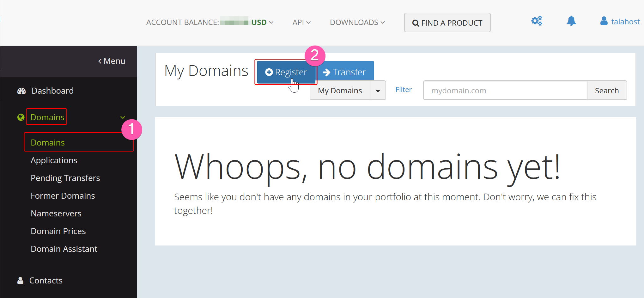The height and width of the screenshot is (298, 644).
Task: Collapse the Domains section chevron
Action: click(123, 117)
